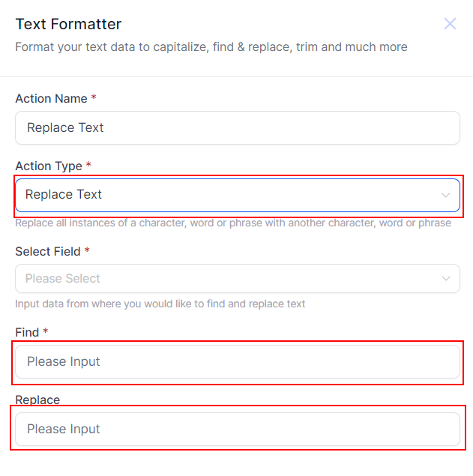This screenshot has height=476, width=473.
Task: Open the Action Type dropdown
Action: pos(225,195)
